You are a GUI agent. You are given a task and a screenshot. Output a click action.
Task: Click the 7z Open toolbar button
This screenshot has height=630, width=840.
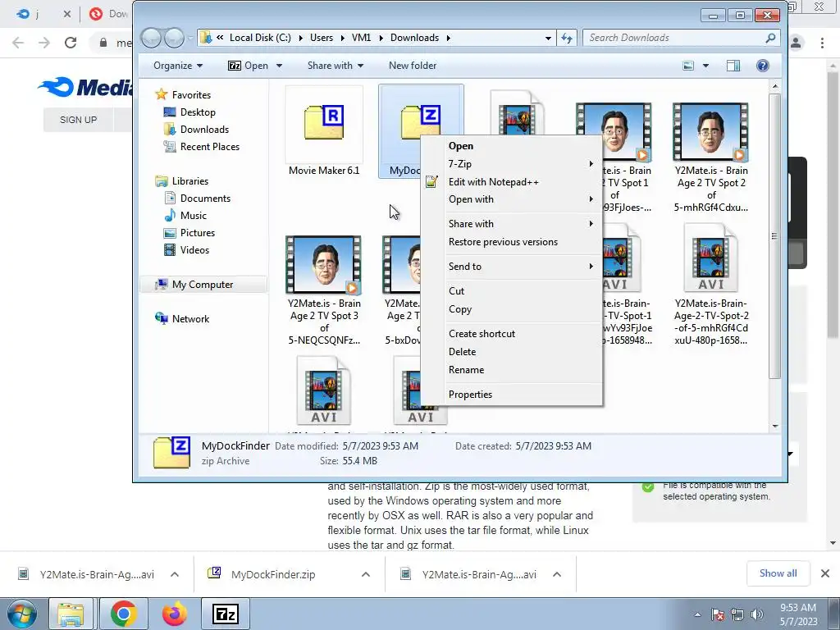click(x=248, y=66)
